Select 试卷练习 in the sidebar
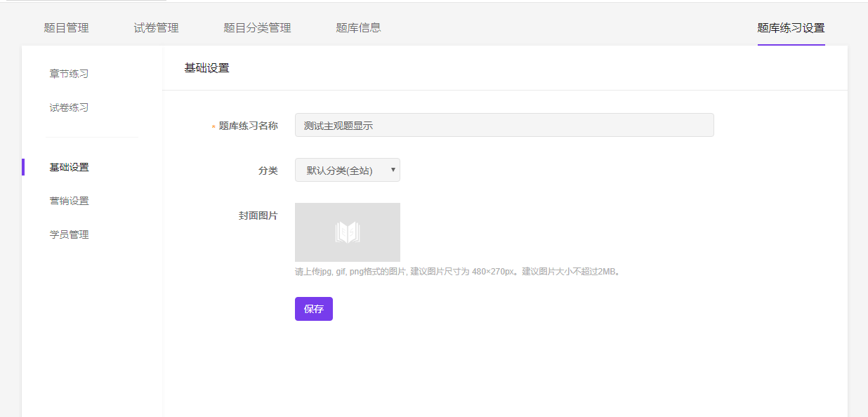The width and height of the screenshot is (868, 417). (69, 107)
